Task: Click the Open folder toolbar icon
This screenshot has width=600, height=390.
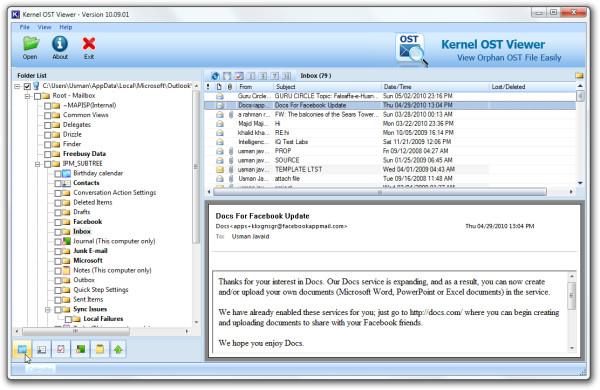Action: [x=30, y=44]
